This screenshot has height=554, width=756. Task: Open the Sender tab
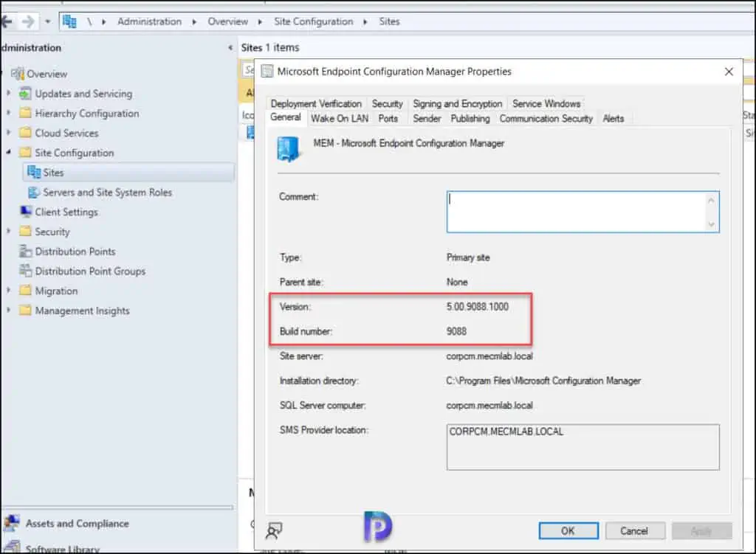[427, 119]
